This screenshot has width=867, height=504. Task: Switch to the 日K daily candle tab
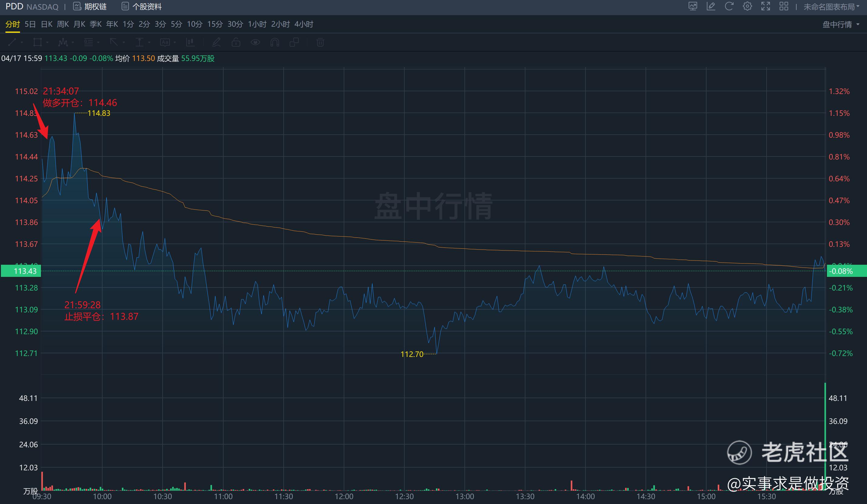tap(46, 25)
